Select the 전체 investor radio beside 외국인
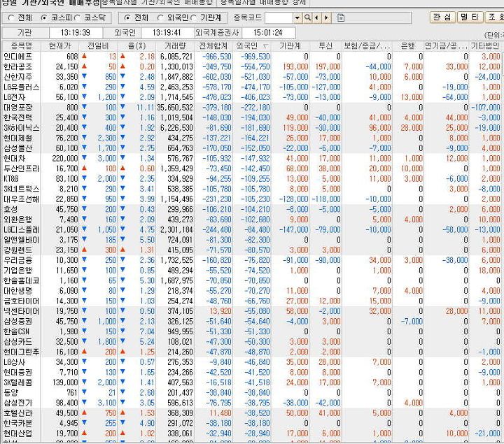Image resolution: width=504 pixels, height=444 pixels. click(x=127, y=18)
